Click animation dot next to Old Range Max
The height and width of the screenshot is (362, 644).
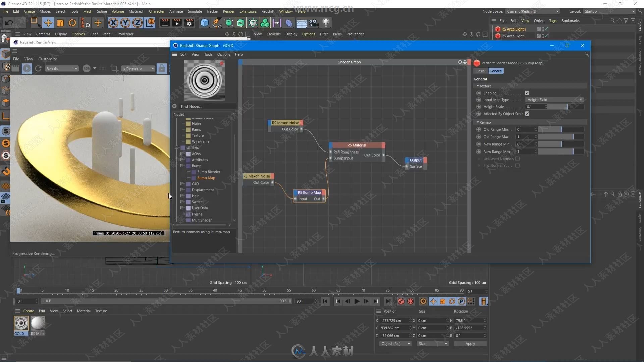[479, 137]
